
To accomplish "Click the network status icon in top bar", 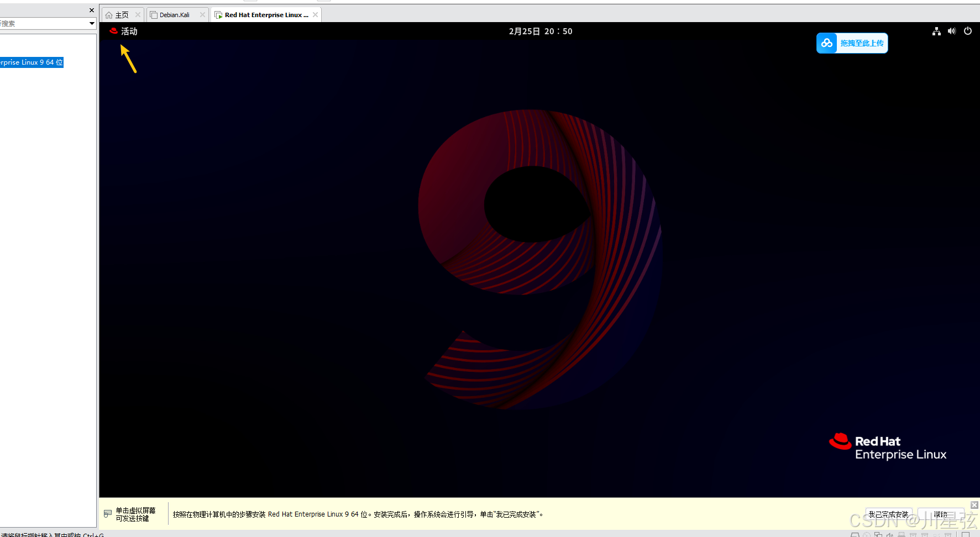I will point(936,31).
